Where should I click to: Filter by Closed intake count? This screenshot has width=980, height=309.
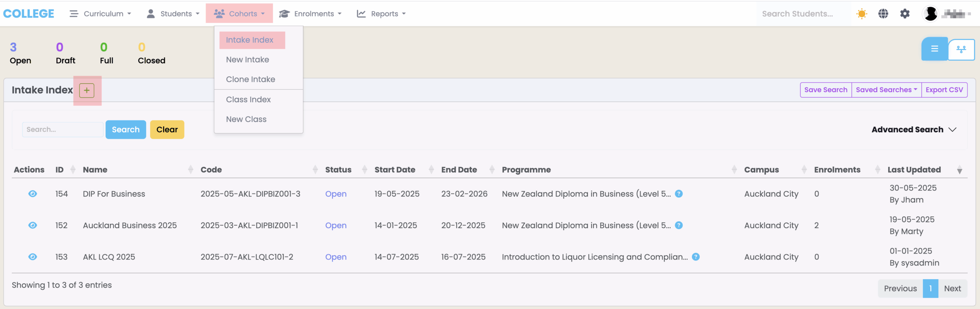pos(152,53)
